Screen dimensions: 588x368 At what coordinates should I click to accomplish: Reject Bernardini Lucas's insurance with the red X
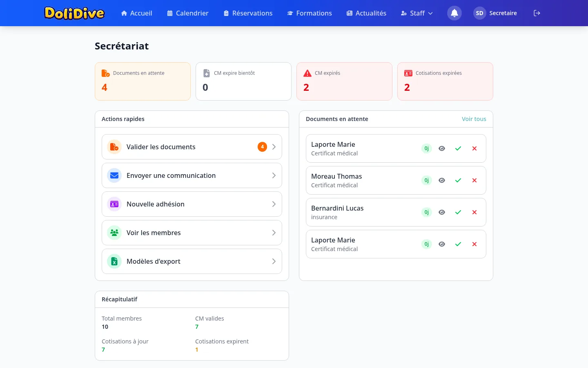(474, 212)
